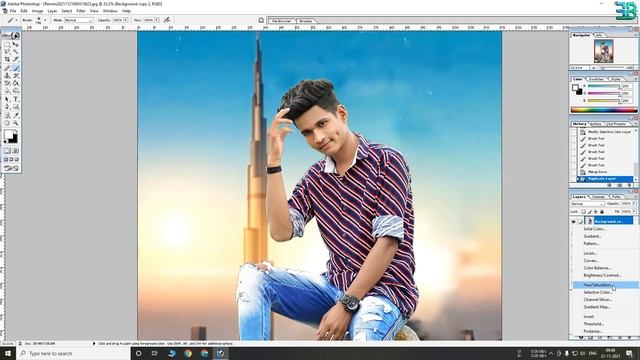This screenshot has width=640, height=360.
Task: Open the brush Mode dropdown
Action: pos(79,20)
